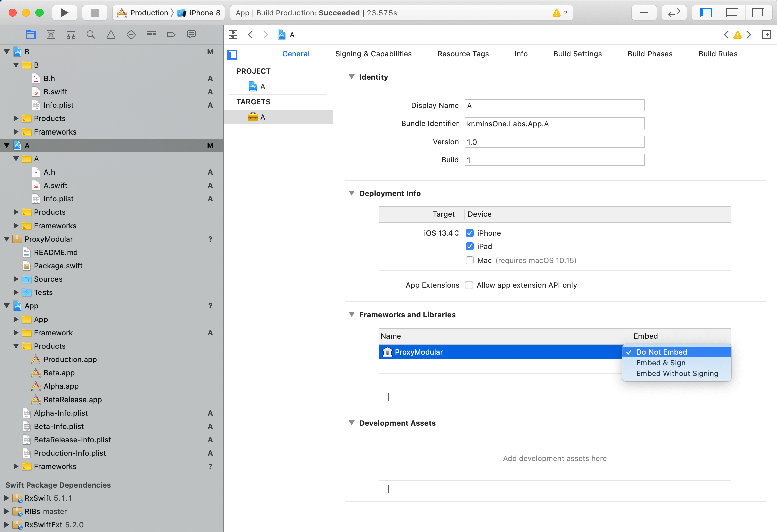Add a framework with plus button
This screenshot has height=532, width=777.
pyautogui.click(x=388, y=397)
